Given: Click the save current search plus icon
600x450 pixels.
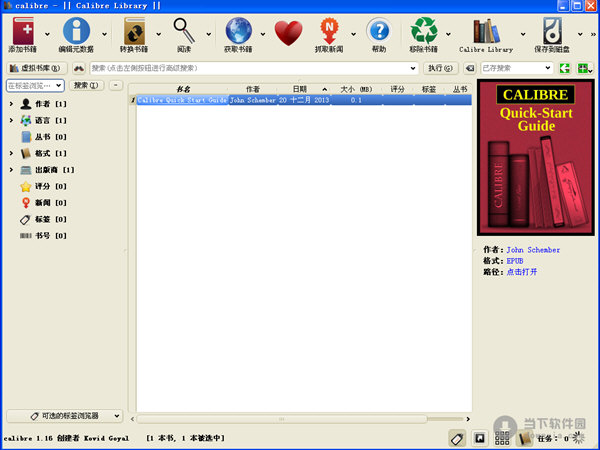Looking at the screenshot, I should [x=584, y=68].
